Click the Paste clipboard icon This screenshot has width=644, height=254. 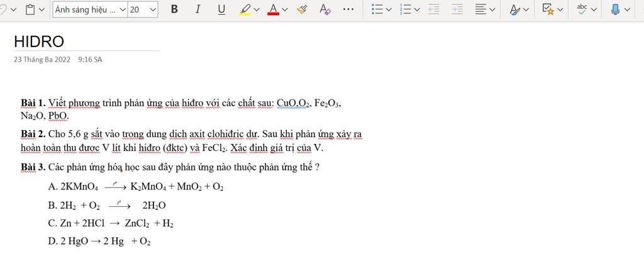pyautogui.click(x=30, y=9)
